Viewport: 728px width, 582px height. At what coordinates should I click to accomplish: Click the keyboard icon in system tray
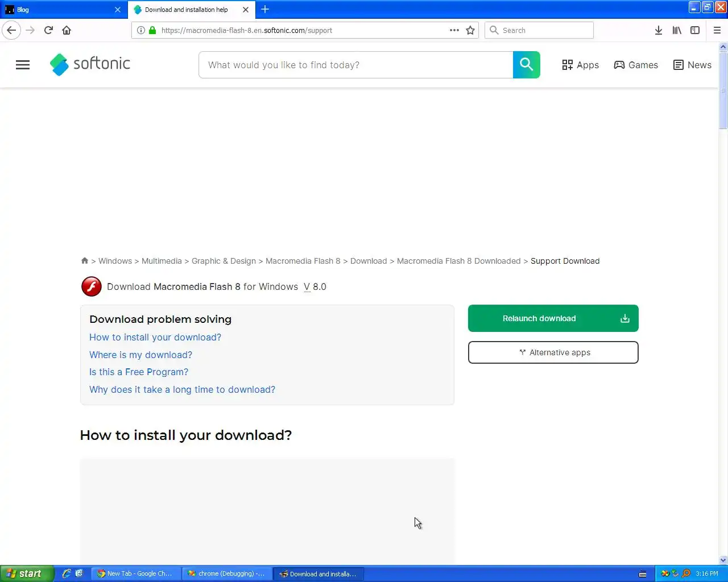point(643,573)
